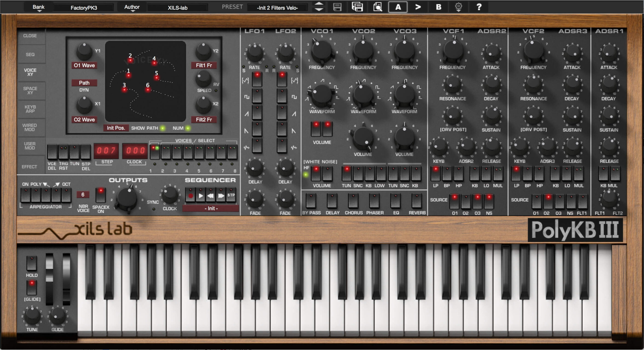Image resolution: width=644 pixels, height=350 pixels.
Task: Open the Bank dropdown
Action: point(38,8)
